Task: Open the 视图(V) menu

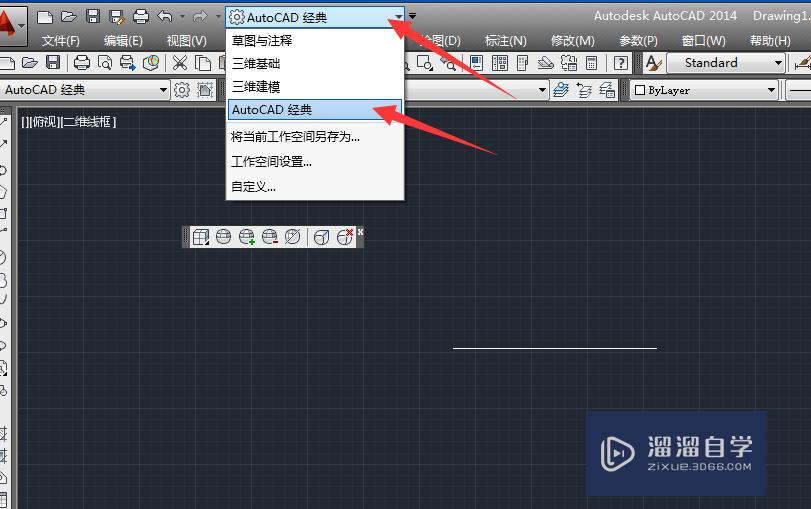Action: coord(187,40)
